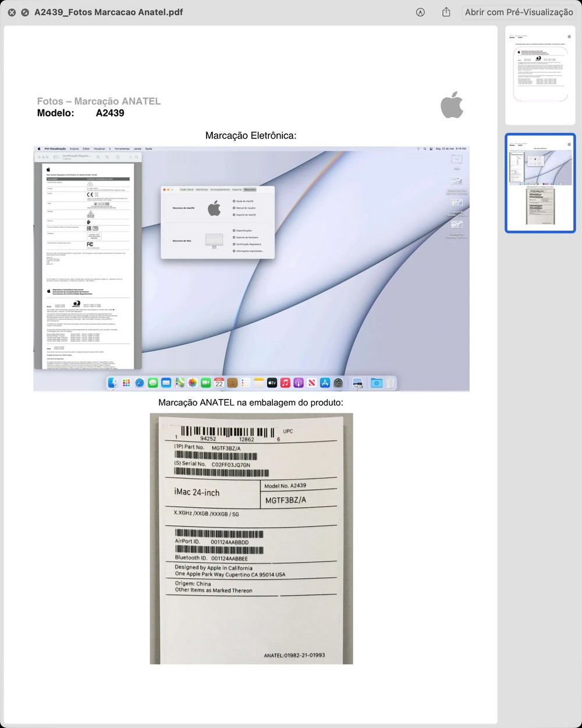This screenshot has height=728, width=582.
Task: Select the first page thumbnail
Action: 540,75
